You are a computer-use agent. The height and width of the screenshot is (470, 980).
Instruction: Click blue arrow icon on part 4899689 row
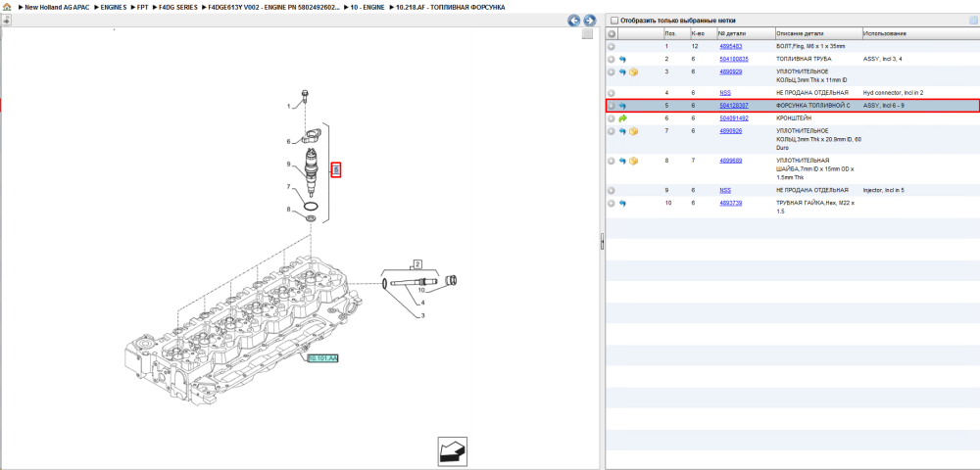point(622,161)
